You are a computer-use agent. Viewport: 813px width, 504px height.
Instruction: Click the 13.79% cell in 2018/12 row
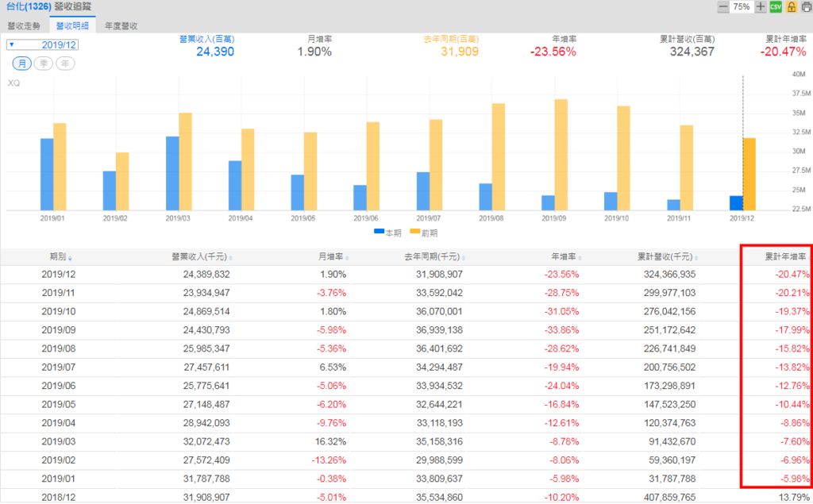click(793, 498)
